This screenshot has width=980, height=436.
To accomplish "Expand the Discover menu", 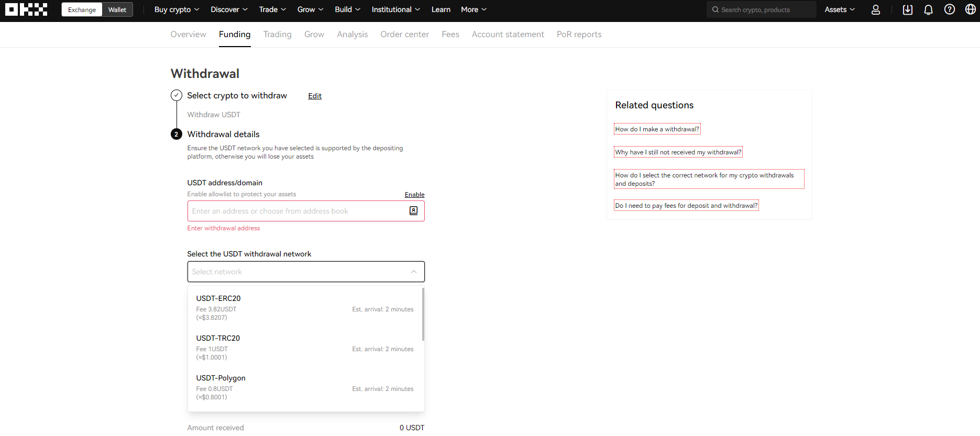I will pyautogui.click(x=229, y=9).
